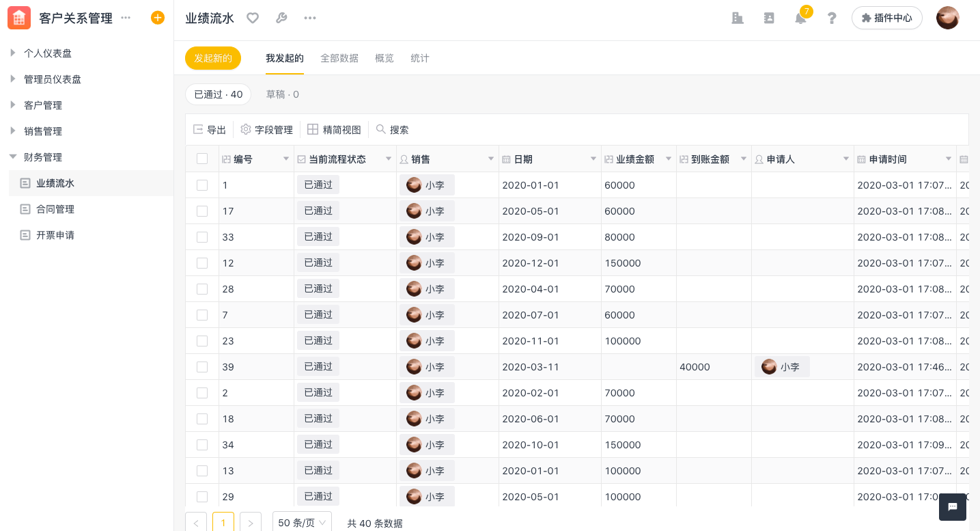Image resolution: width=980 pixels, height=531 pixels.
Task: Select the checkbox for row 39
Action: coord(202,367)
